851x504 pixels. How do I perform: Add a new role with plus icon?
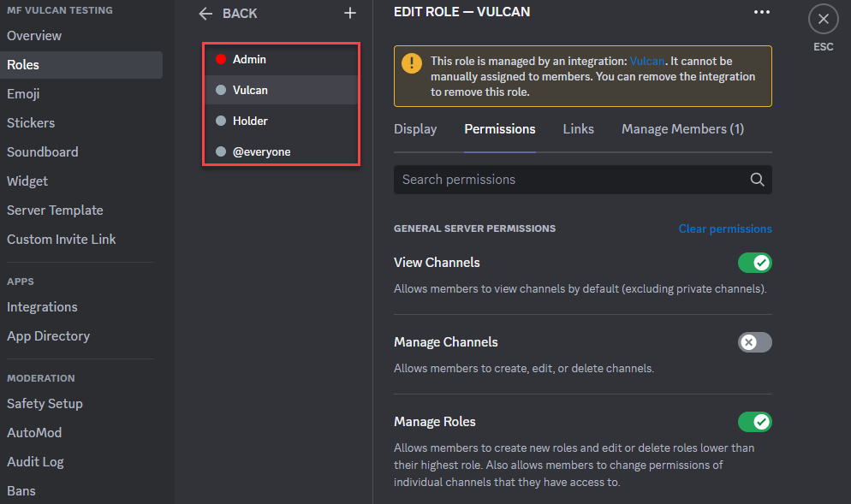click(350, 13)
